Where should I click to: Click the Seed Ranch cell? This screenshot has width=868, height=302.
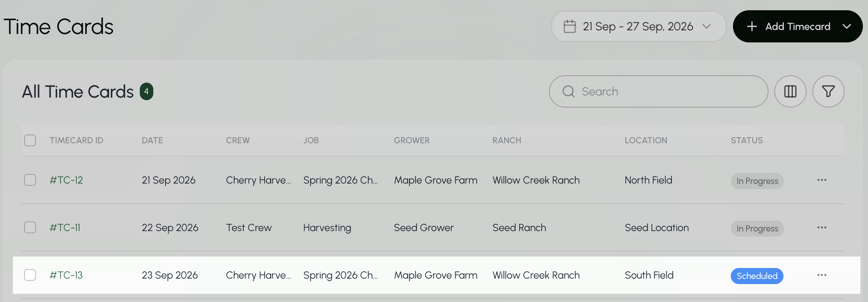tap(519, 227)
